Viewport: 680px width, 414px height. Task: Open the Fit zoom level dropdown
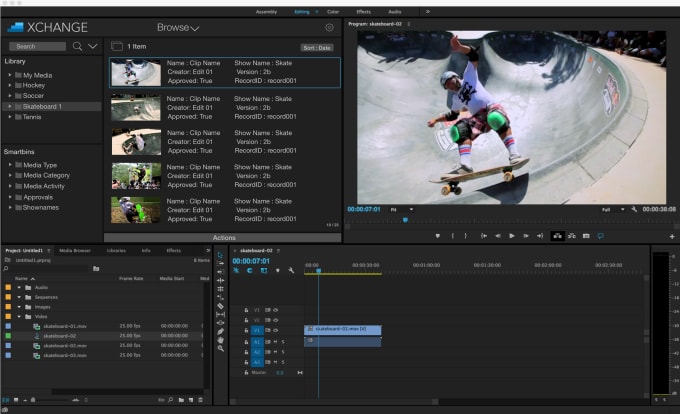click(402, 210)
